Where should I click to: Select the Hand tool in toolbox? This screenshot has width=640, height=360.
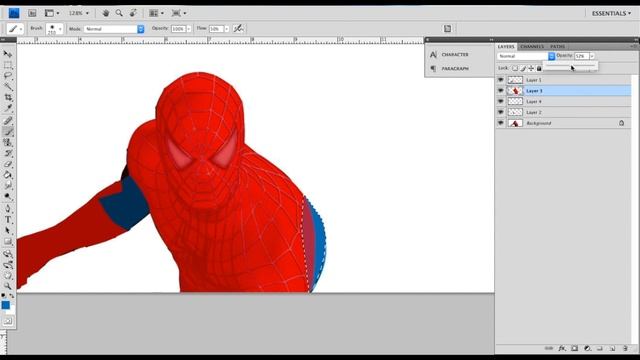pos(8,276)
